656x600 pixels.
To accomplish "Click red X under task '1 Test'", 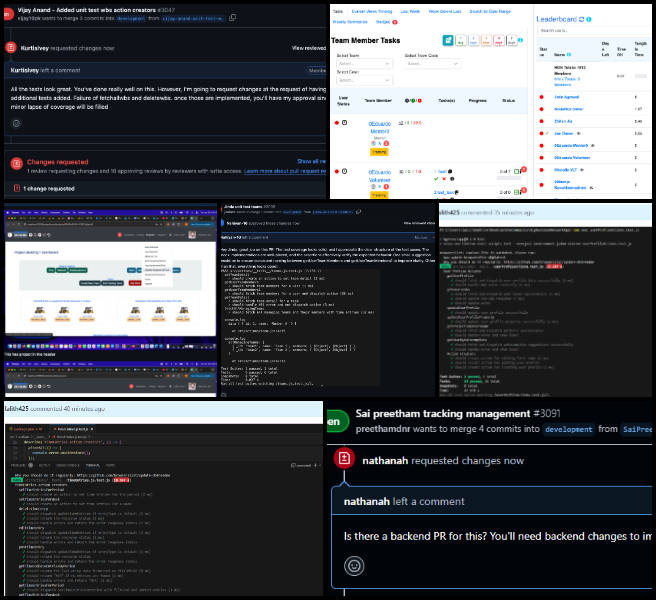I will (x=444, y=179).
